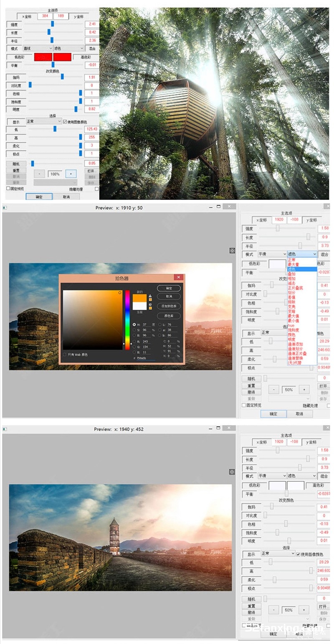Open 滤色 dropdown in panel with red swatches
The width and height of the screenshot is (334, 644).
click(x=68, y=48)
